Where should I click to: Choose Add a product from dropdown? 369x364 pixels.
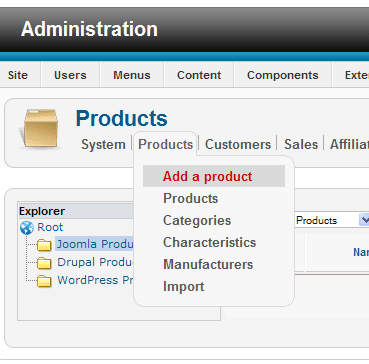(x=214, y=176)
